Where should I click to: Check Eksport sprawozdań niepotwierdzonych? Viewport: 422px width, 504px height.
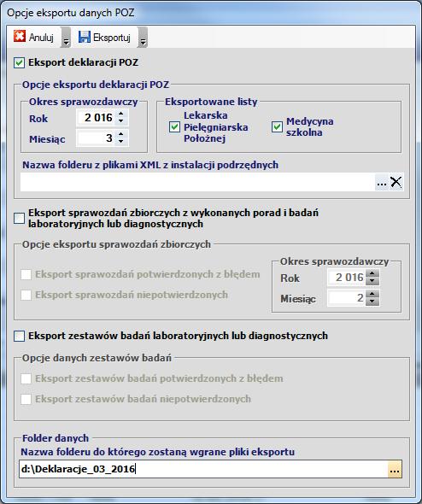click(26, 295)
